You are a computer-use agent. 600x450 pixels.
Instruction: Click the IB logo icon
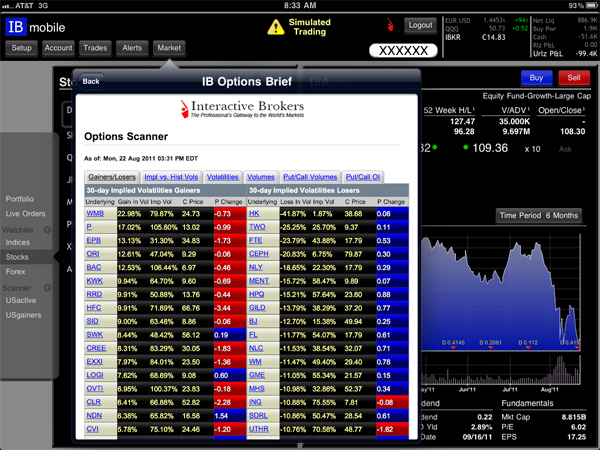pyautogui.click(x=18, y=25)
